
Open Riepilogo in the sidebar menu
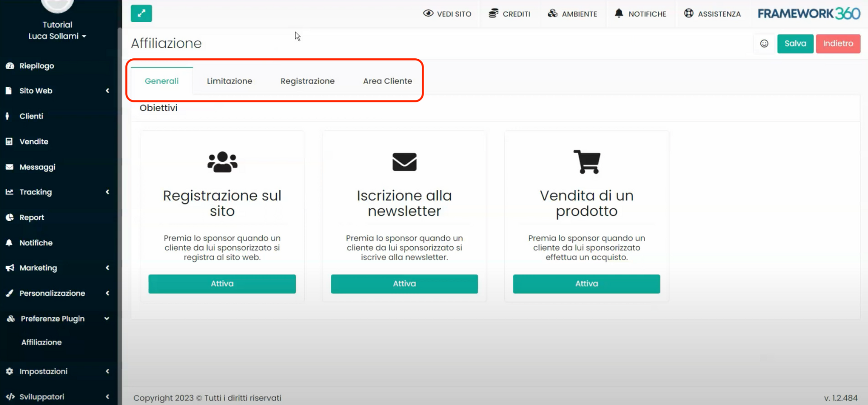tap(37, 66)
